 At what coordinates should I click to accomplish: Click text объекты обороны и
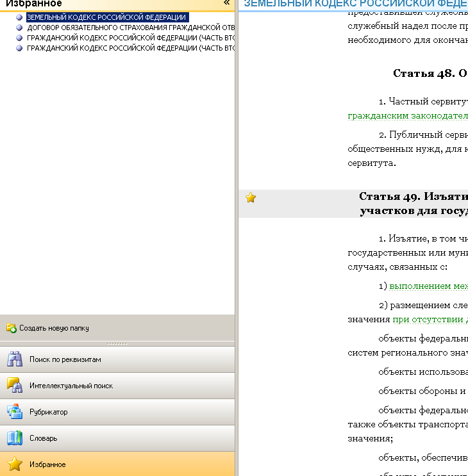[x=422, y=391]
